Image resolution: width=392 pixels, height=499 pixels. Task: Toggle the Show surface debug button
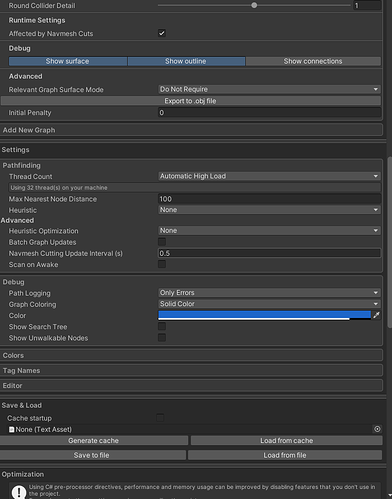tap(68, 61)
